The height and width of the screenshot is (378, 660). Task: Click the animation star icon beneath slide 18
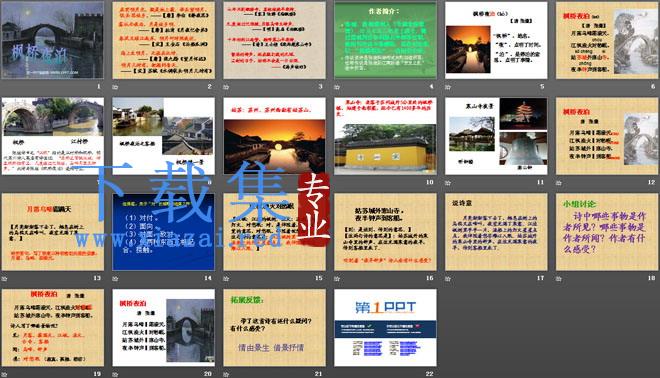click(559, 279)
